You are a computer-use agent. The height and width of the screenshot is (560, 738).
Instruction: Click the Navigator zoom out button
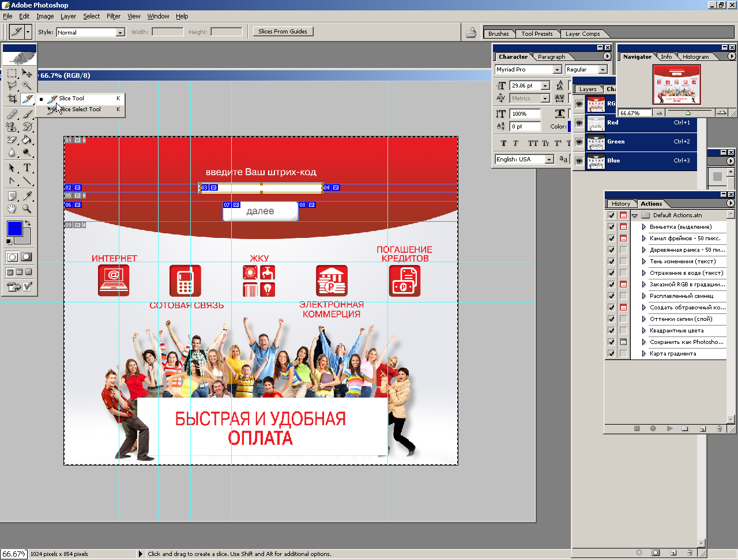click(659, 113)
